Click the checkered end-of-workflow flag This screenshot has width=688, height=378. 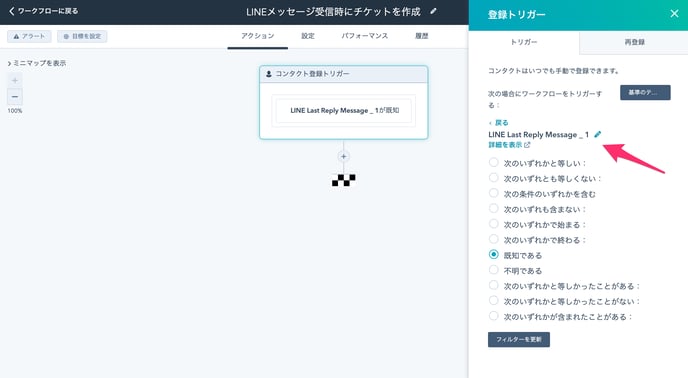pos(344,180)
